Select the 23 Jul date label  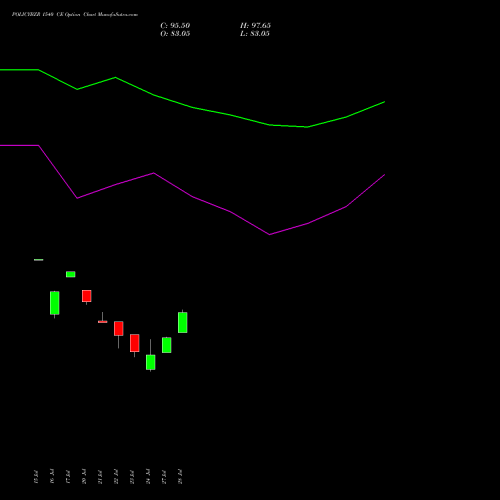pyautogui.click(x=132, y=477)
